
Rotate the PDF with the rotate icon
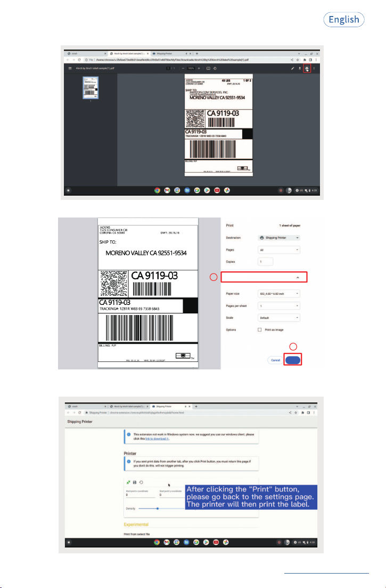[x=215, y=68]
